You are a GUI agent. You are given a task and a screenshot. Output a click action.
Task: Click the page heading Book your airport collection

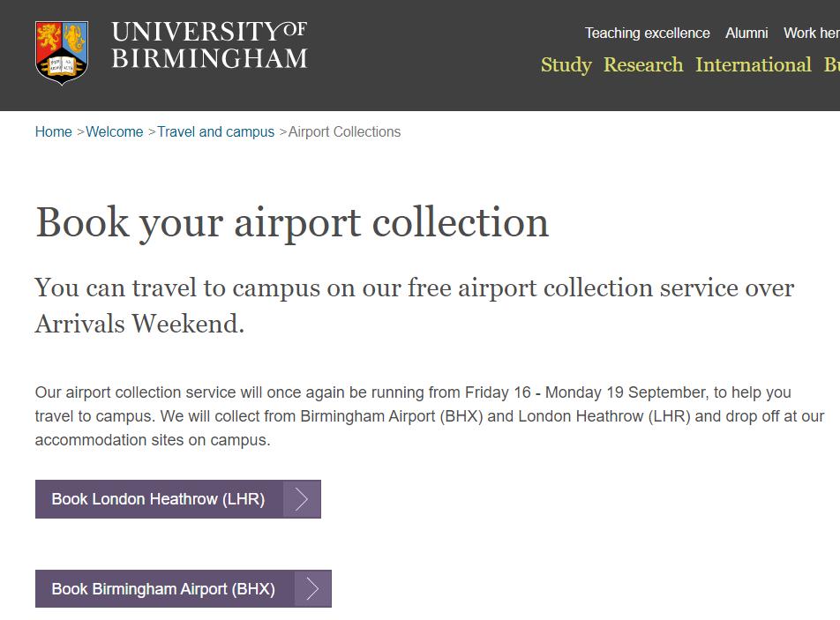[x=291, y=223]
